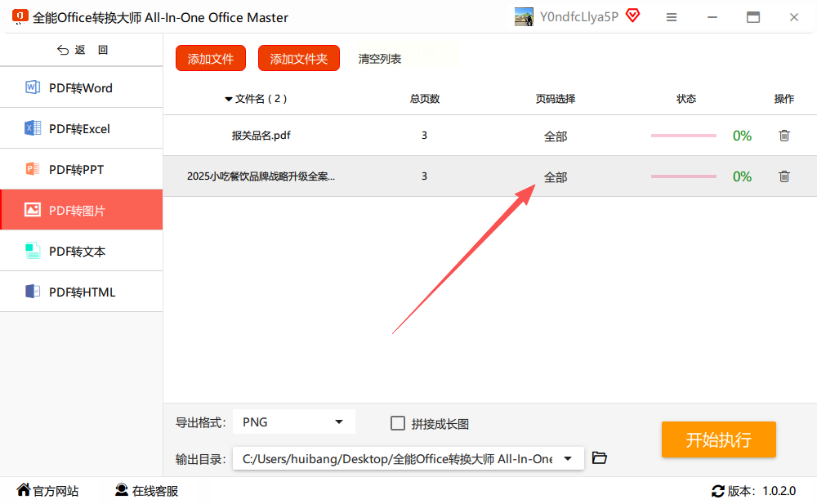
Task: Click the 添加文件 button
Action: [x=211, y=58]
